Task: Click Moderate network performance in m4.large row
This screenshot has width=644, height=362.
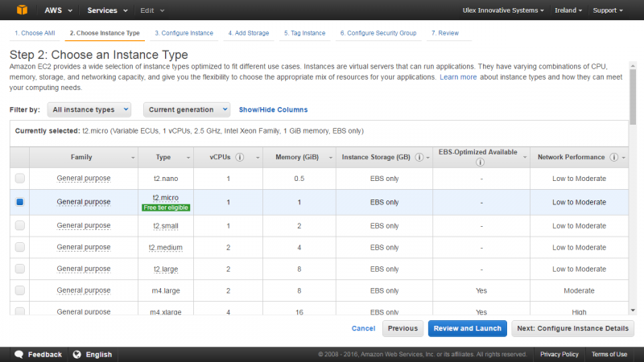Action: [x=579, y=290]
